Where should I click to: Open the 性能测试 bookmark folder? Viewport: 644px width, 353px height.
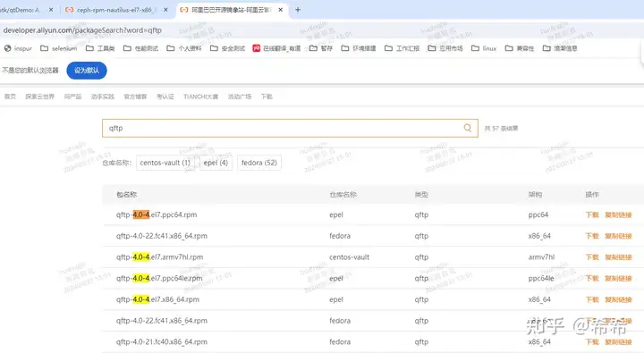(x=141, y=48)
